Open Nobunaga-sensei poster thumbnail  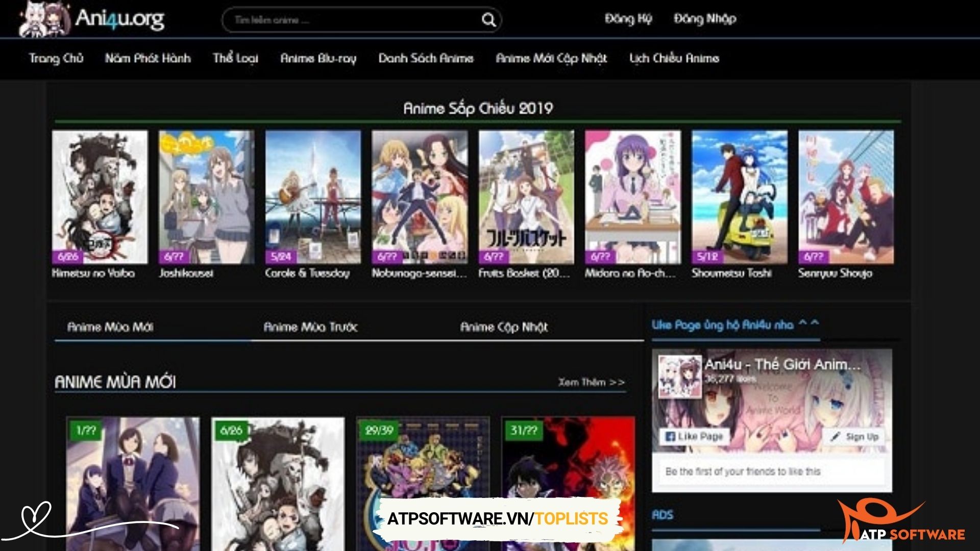coord(420,197)
